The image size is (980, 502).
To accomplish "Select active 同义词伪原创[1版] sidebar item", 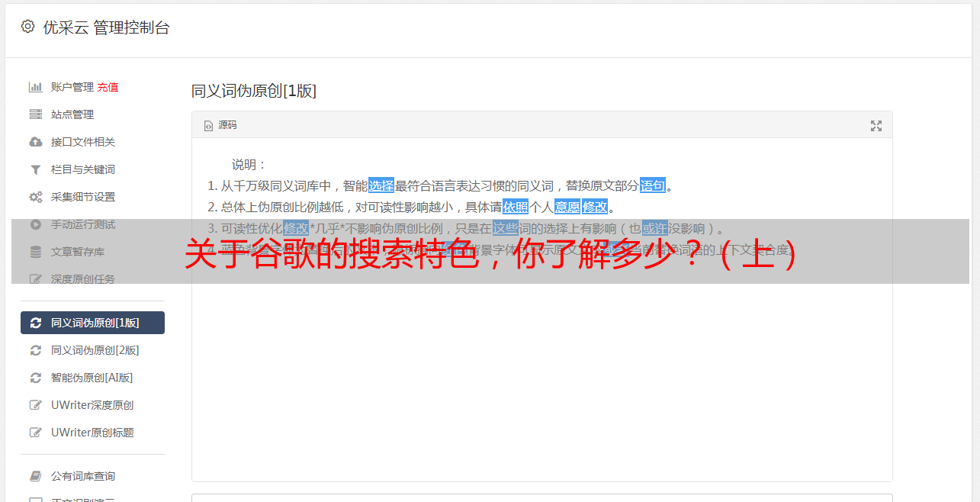I will [x=92, y=323].
